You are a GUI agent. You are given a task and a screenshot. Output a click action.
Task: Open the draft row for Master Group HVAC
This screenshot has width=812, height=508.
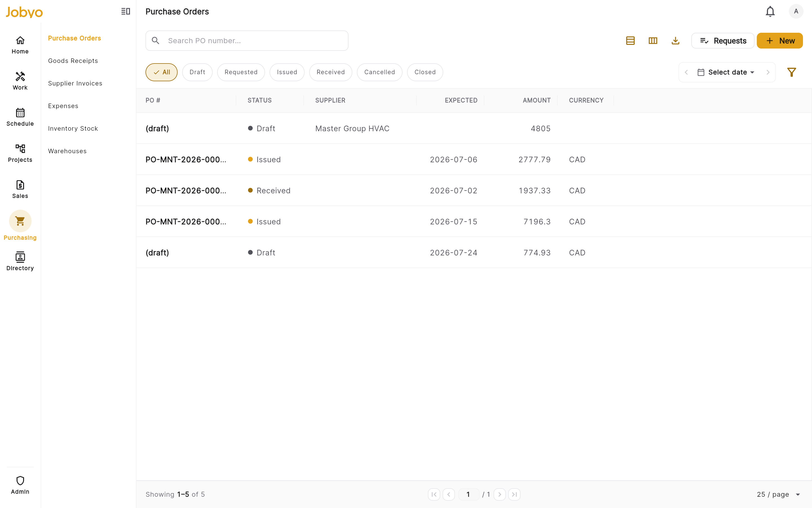click(474, 128)
